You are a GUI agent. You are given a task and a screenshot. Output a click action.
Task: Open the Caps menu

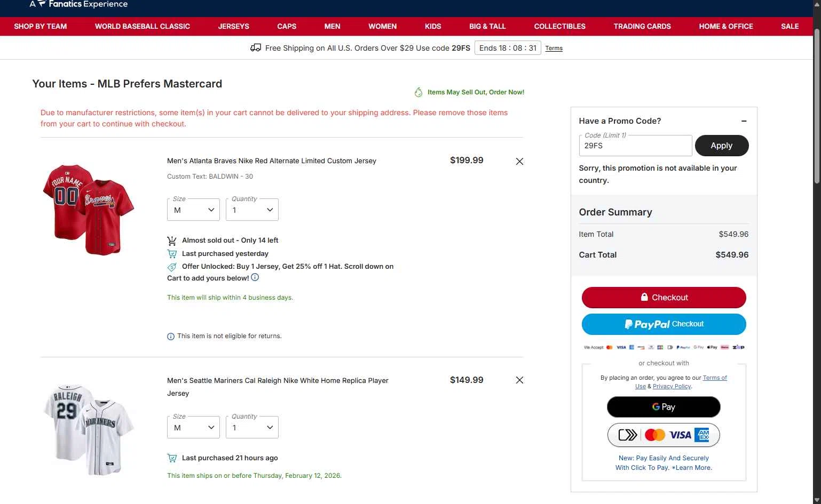click(x=287, y=26)
